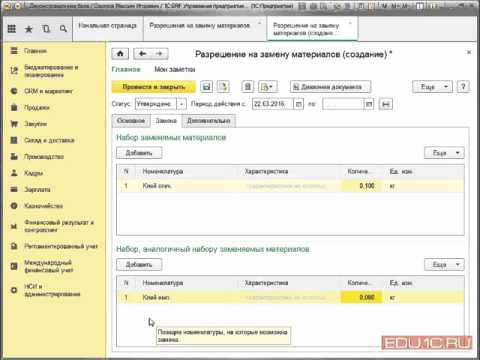The height and width of the screenshot is (360, 480).
Task: Close the Разрешения на замену материалов list tab
Action: 259,23
